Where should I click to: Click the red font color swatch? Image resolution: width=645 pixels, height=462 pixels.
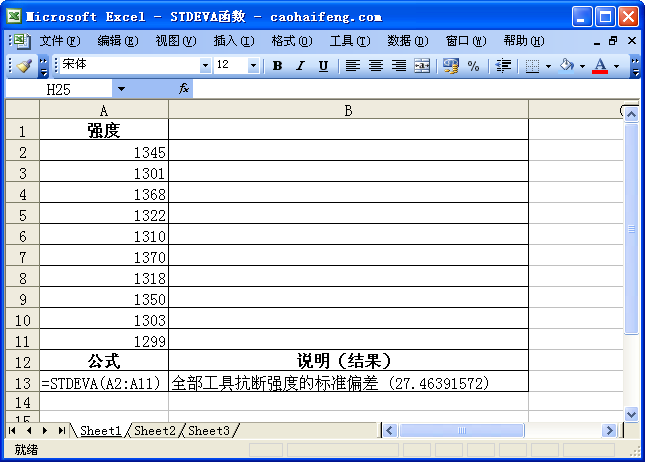(x=600, y=66)
